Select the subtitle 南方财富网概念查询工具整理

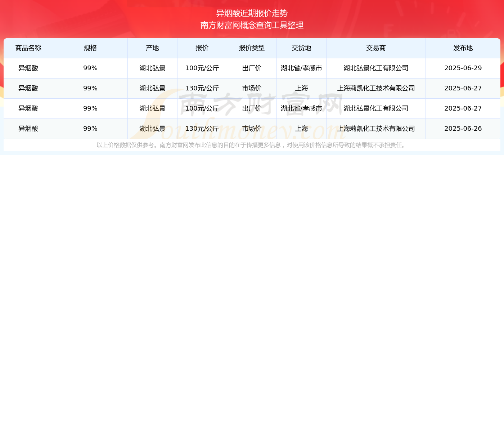(x=252, y=25)
